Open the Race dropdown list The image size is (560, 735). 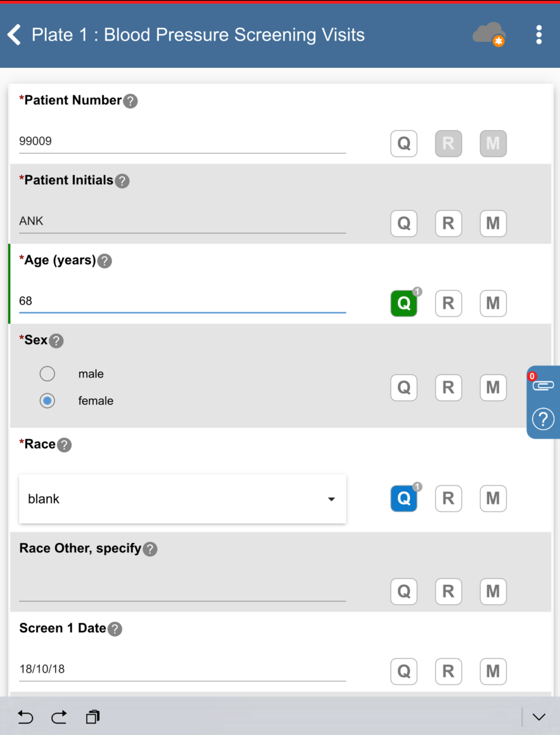[182, 499]
